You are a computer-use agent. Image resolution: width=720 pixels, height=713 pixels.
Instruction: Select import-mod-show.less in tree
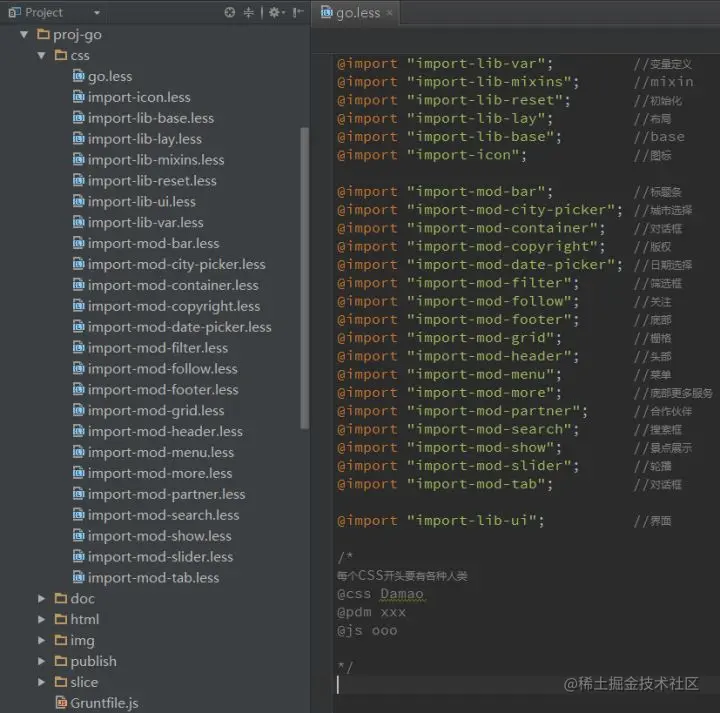(159, 536)
